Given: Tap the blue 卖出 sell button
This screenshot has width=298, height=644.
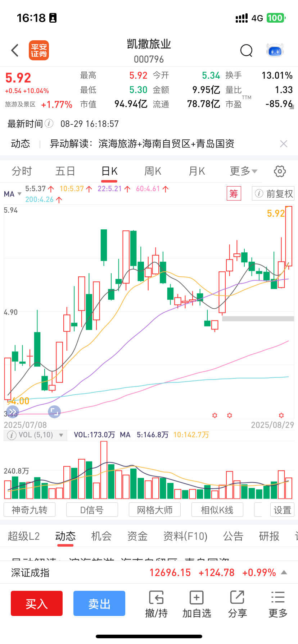Looking at the screenshot, I should 99,603.
